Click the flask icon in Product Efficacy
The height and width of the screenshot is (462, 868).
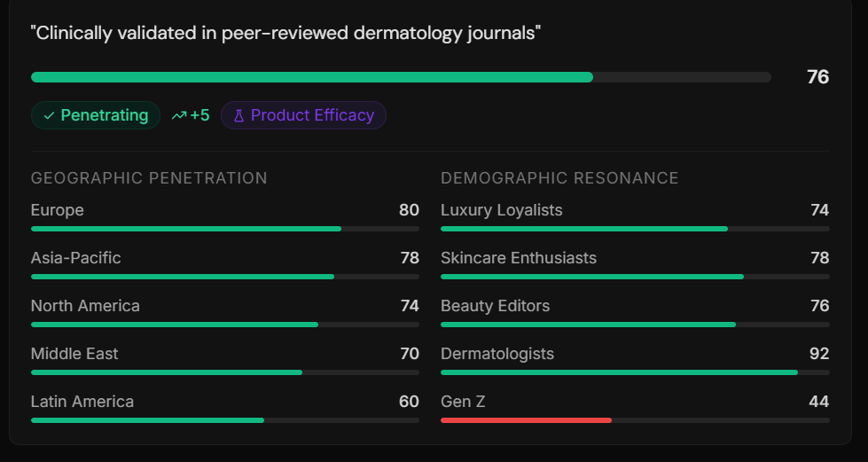click(239, 116)
